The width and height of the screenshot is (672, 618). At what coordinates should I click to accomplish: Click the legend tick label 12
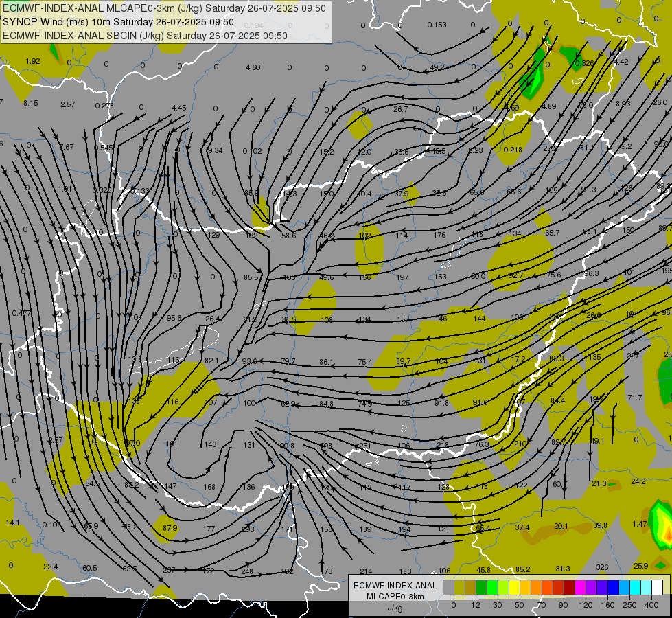tap(476, 605)
